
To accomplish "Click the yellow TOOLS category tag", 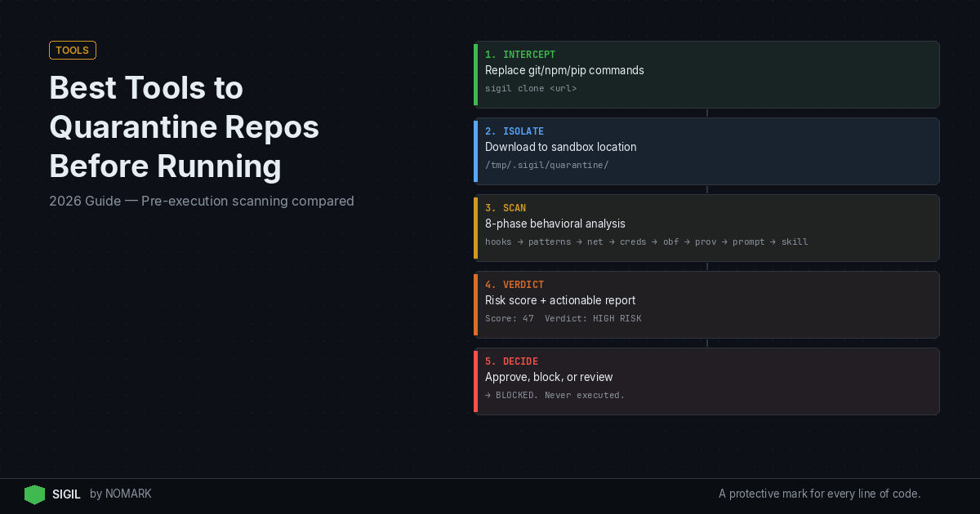I will click(73, 51).
